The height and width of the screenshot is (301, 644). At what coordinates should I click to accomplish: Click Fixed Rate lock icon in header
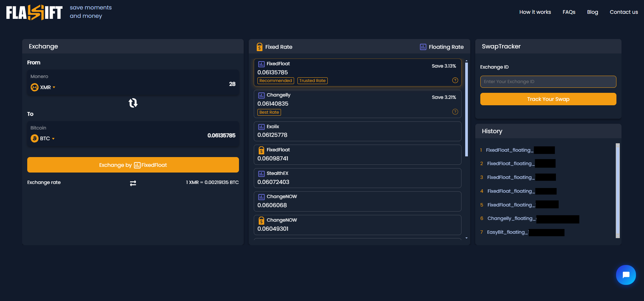point(259,47)
